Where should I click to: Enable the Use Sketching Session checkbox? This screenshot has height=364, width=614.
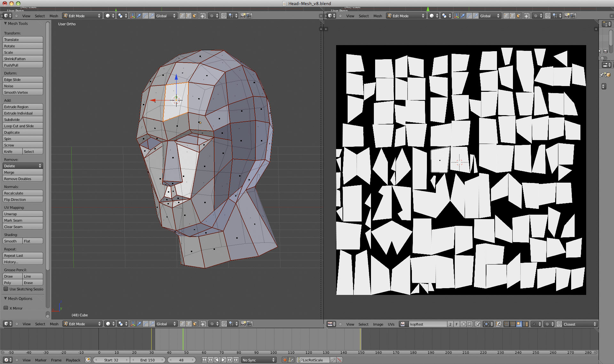coord(6,289)
